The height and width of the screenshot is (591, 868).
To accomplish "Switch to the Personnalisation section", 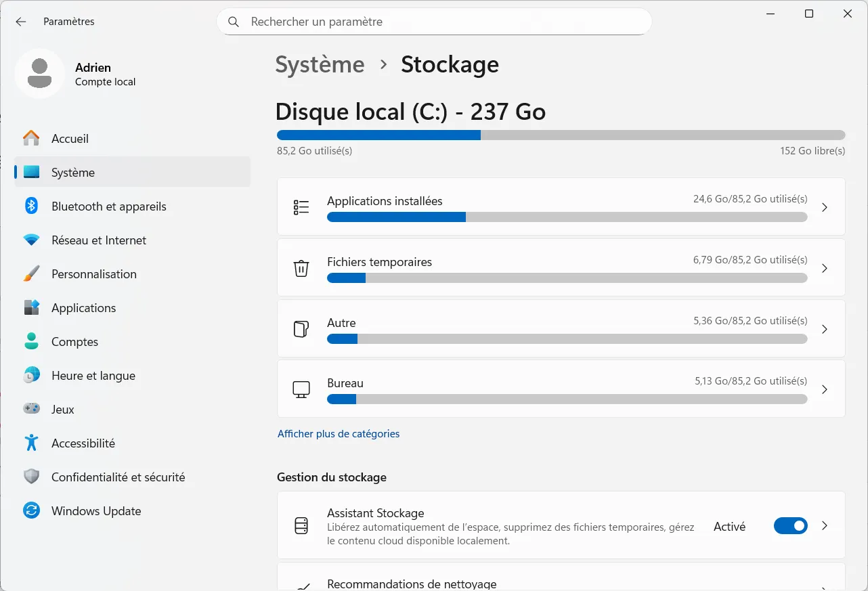I will point(95,274).
